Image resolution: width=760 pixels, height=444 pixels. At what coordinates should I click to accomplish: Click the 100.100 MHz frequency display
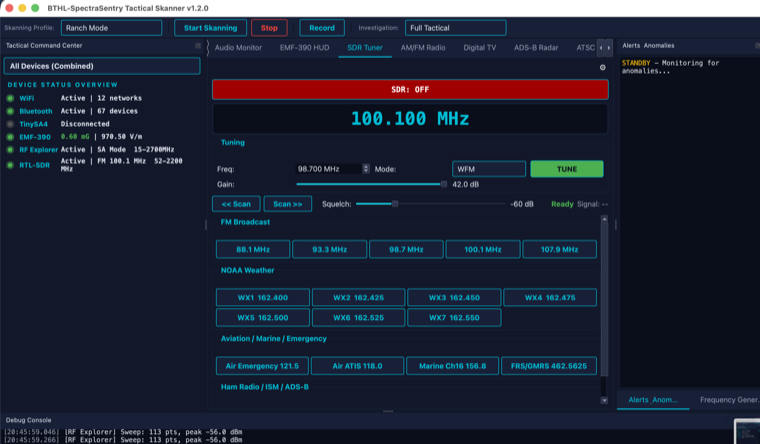pyautogui.click(x=410, y=118)
